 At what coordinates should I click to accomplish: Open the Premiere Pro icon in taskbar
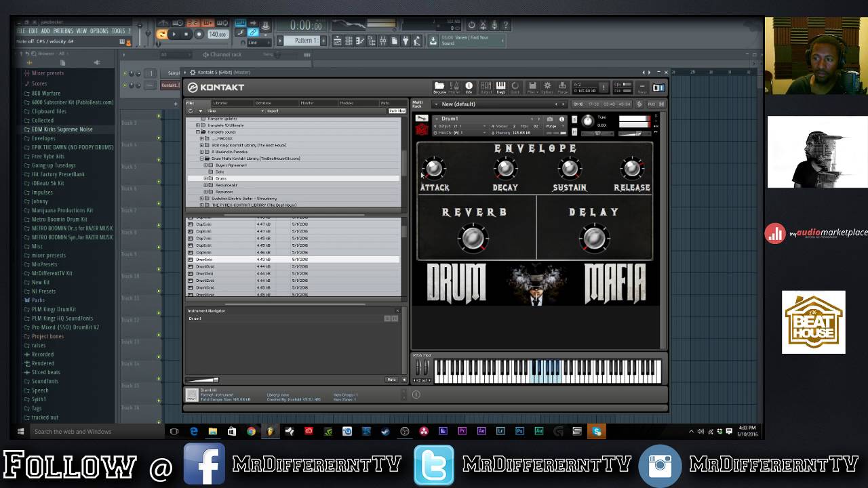tap(462, 431)
